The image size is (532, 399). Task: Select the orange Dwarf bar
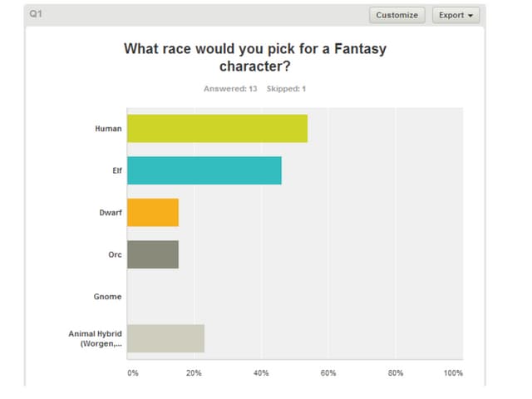pos(153,213)
